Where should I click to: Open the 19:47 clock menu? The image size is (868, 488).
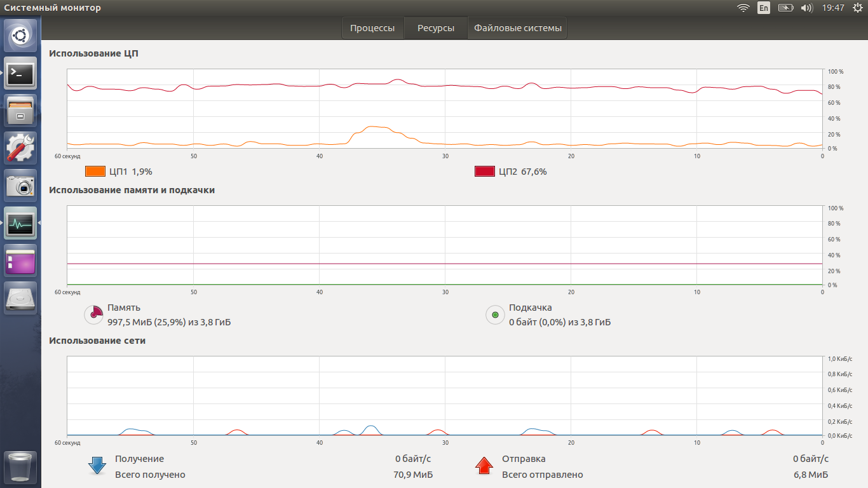(x=833, y=8)
